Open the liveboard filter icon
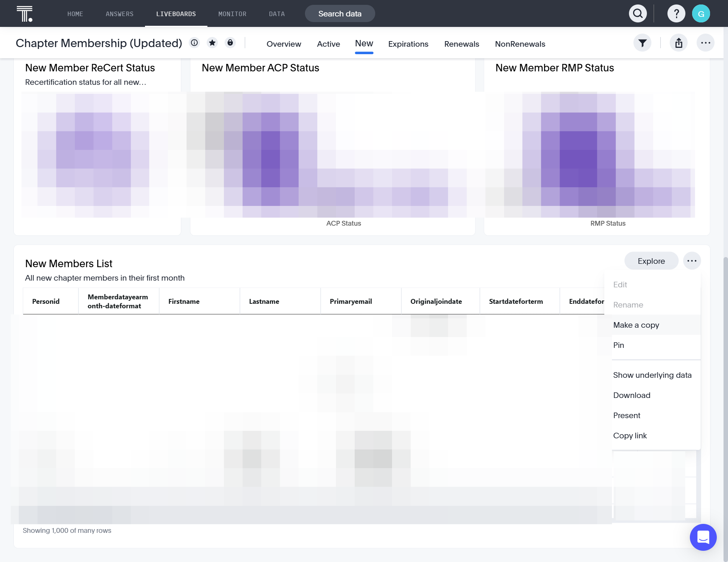 (x=642, y=43)
